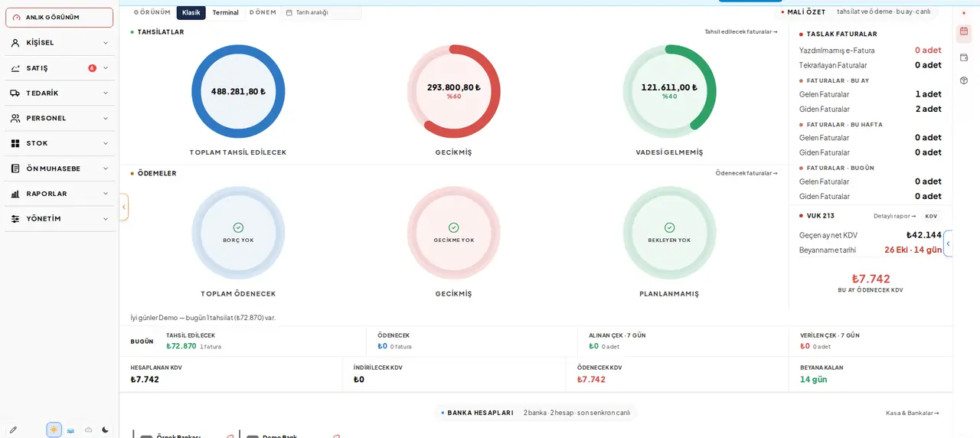Click the pencil edit icon bottom left
The height and width of the screenshot is (438, 980).
[13, 430]
